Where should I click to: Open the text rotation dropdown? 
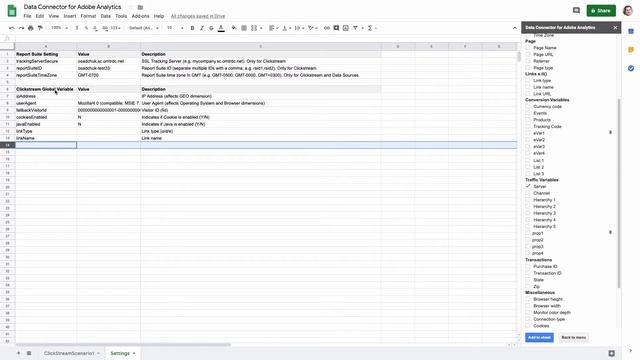tap(313, 28)
